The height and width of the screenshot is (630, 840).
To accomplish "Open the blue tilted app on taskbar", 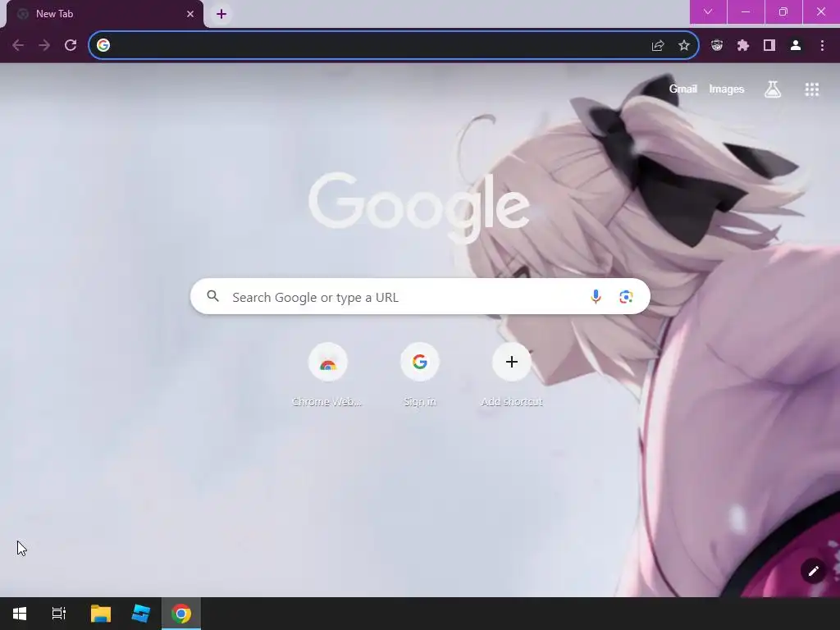I will coord(141,614).
